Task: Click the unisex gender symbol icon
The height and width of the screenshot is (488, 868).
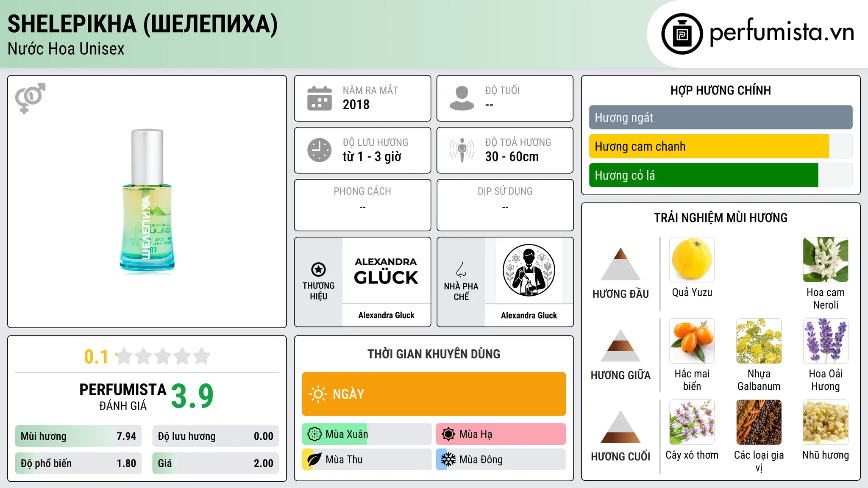Action: point(30,98)
